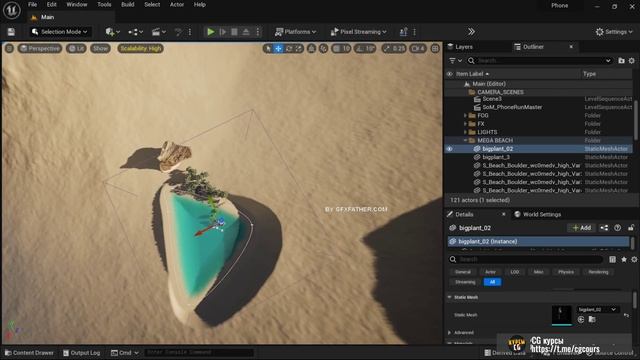Open the Blueprints toolbar menu
The width and height of the screenshot is (640, 360).
click(x=135, y=32)
